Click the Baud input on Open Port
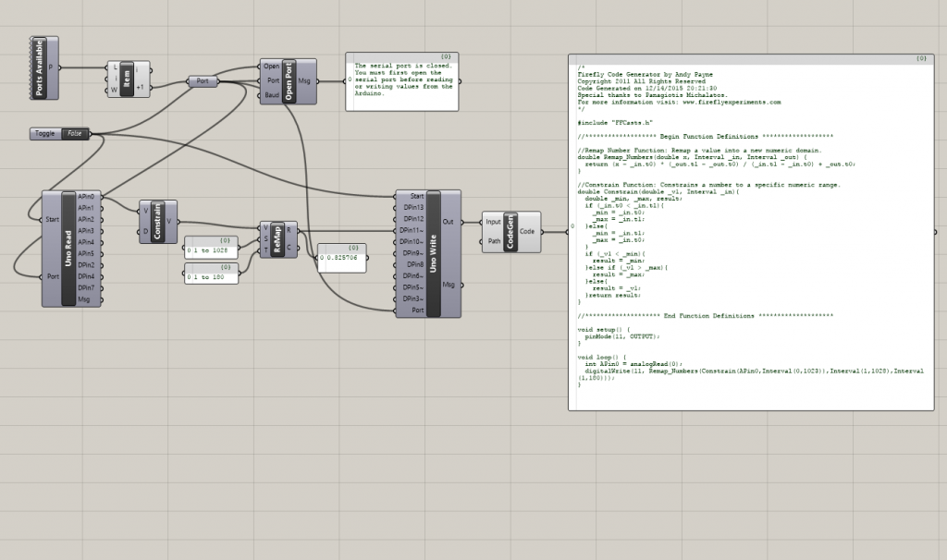This screenshot has height=560, width=947. pos(271,94)
